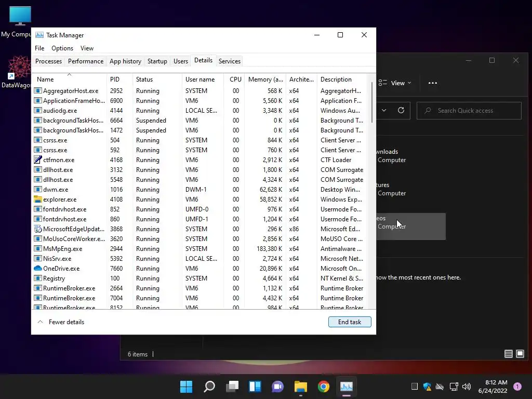Click the OneDrive.exe cloud icon
Screen dimensions: 532x399
[37, 269]
